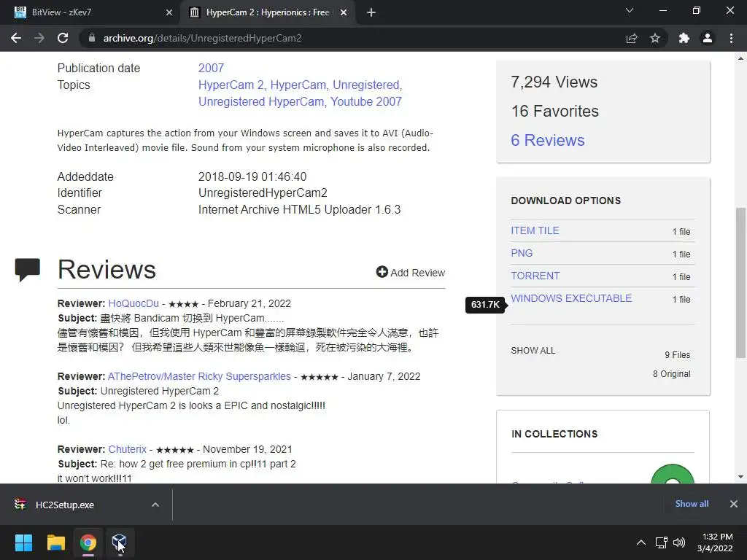Open the Unregistered HyperCam topic link
Screen dimensions: 747x560
(263, 101)
